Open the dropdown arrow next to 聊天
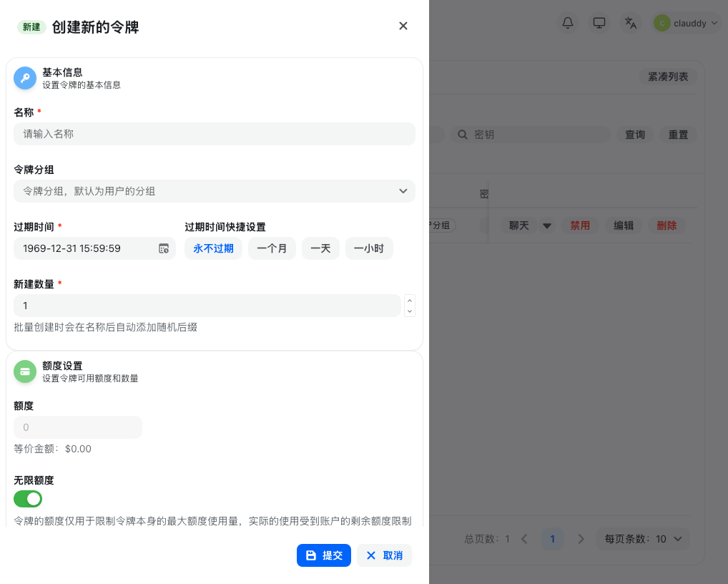728x584 pixels. (546, 225)
